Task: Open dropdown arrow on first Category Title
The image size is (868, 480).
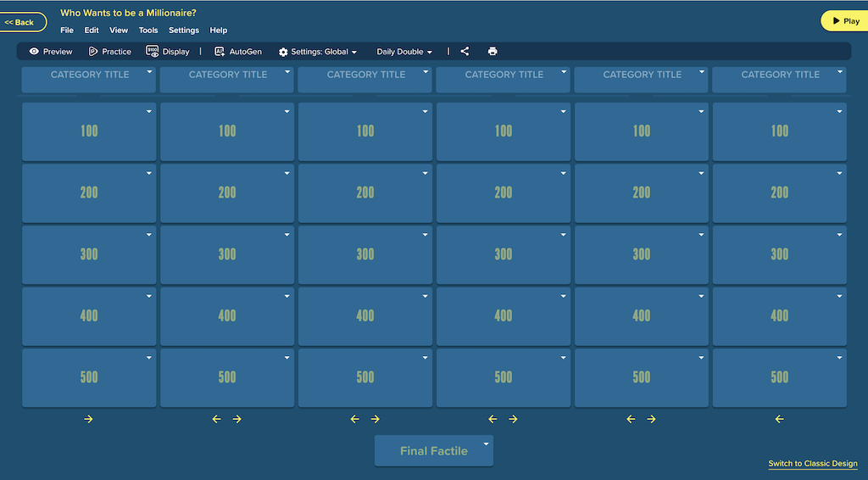Action: tap(149, 72)
